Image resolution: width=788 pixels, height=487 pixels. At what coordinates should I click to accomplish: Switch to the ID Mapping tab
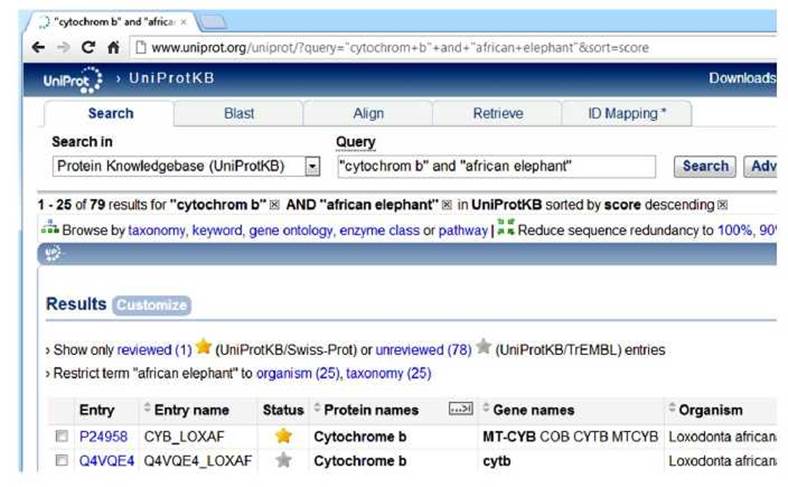[x=626, y=114]
